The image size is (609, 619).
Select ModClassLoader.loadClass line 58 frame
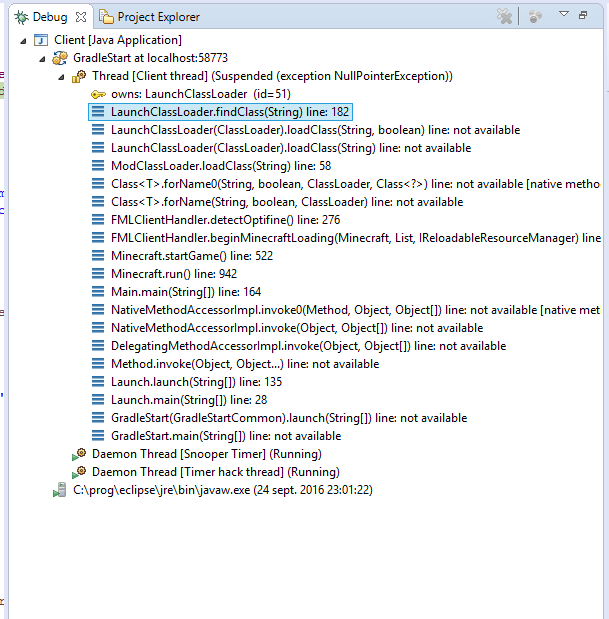pos(220,166)
